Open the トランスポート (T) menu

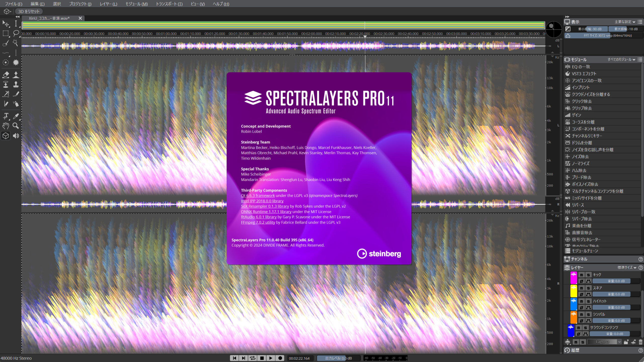click(169, 4)
